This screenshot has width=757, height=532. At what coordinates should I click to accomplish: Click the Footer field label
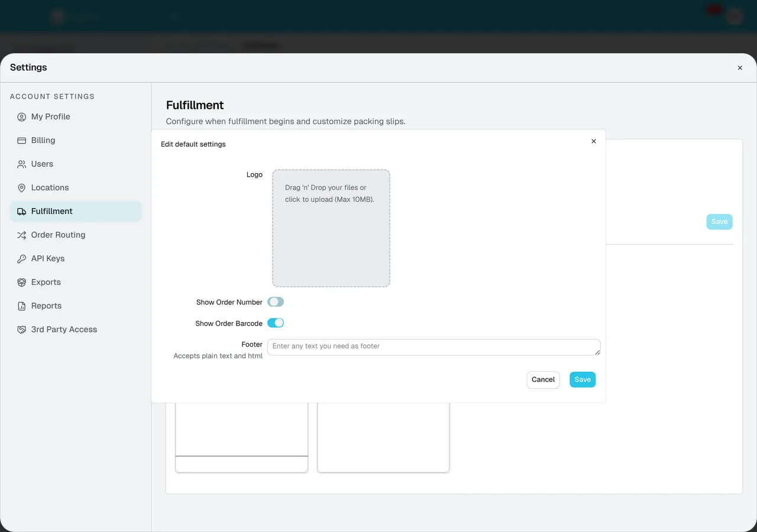click(x=252, y=344)
